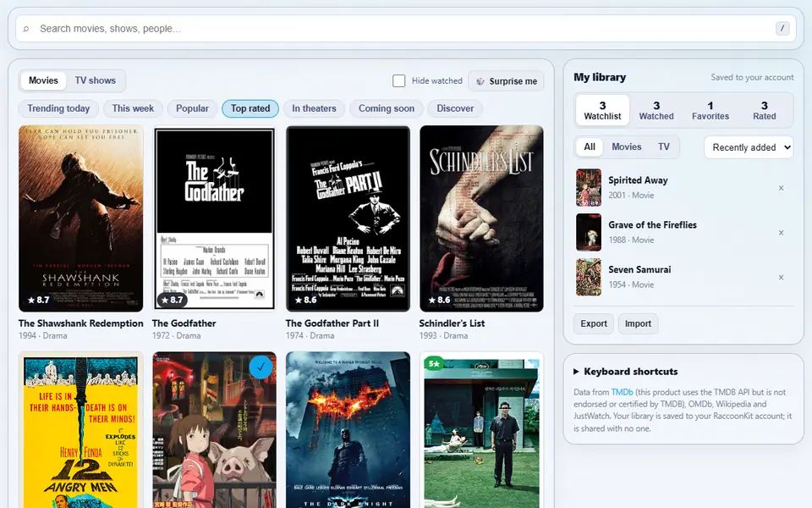
Task: Filter library by TV
Action: point(663,146)
